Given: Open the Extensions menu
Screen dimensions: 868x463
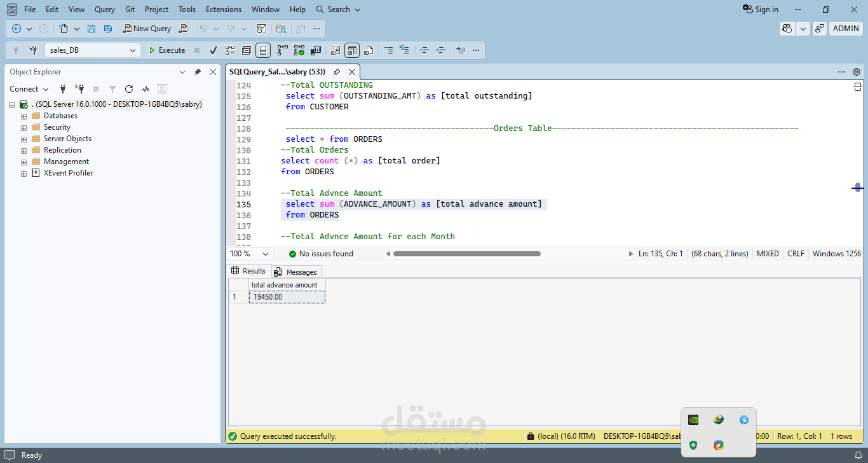Looking at the screenshot, I should tap(224, 10).
